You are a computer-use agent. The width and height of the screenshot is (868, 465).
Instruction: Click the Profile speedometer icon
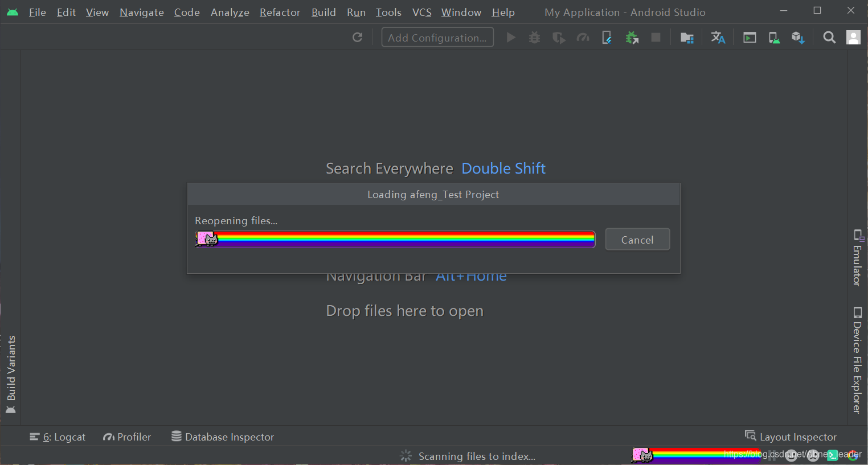point(583,38)
